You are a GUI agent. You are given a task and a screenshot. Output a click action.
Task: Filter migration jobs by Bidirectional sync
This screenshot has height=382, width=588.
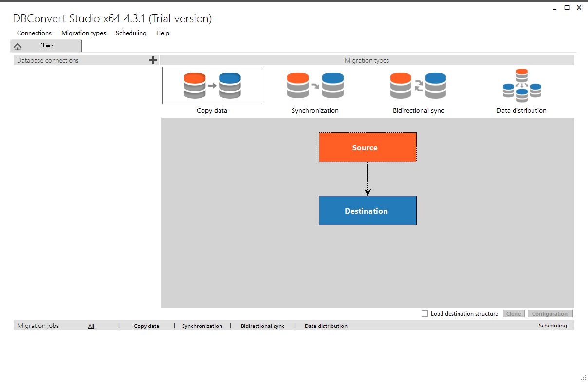[263, 326]
